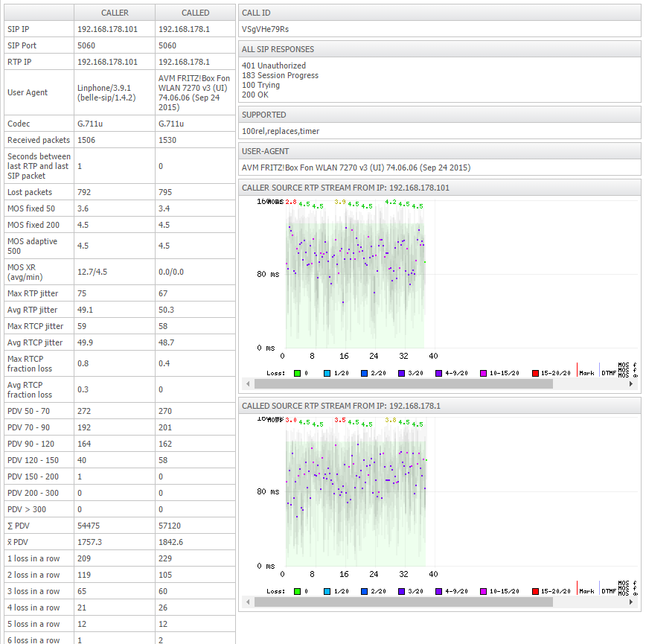Click the called chart horizontal scrollbar thumb

point(403,602)
